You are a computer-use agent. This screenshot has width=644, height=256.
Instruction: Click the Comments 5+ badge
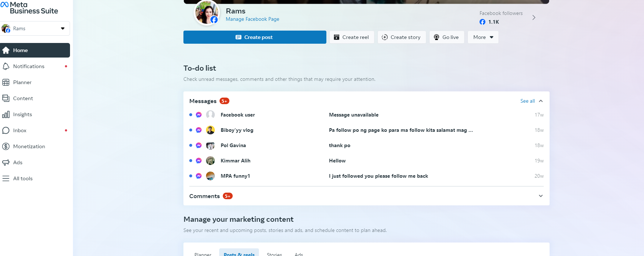pos(228,196)
